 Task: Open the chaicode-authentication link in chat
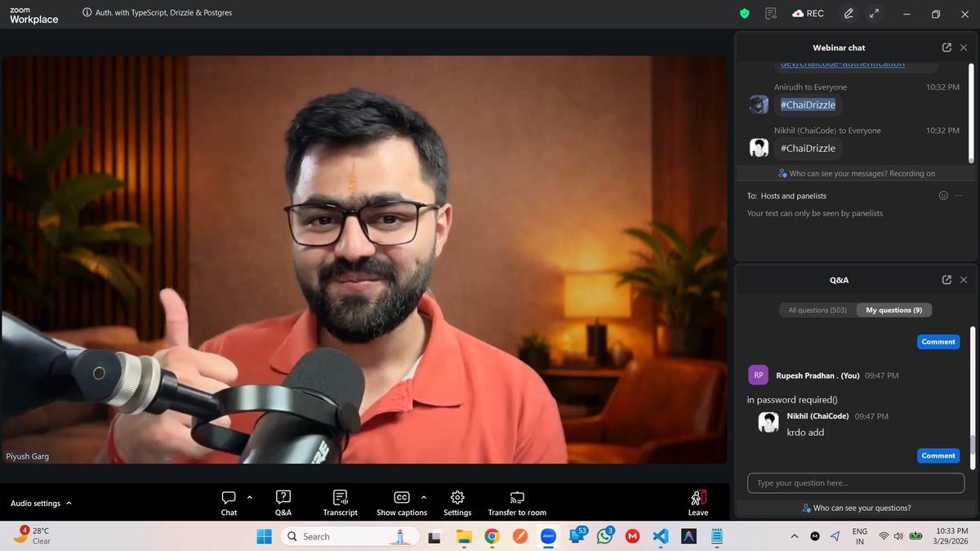point(842,64)
